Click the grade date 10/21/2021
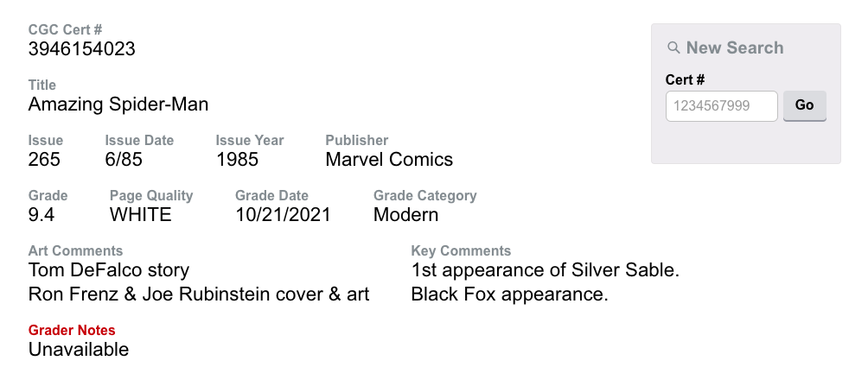The image size is (868, 386). pyautogui.click(x=283, y=215)
